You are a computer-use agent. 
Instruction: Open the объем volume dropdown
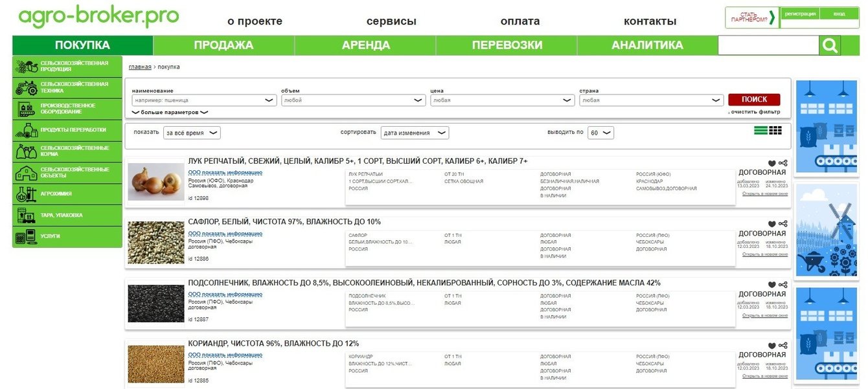(353, 100)
